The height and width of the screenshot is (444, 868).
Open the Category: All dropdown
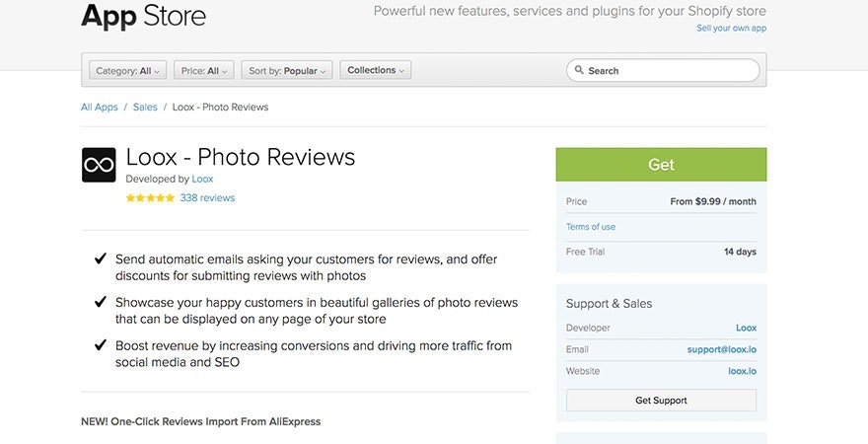[128, 71]
